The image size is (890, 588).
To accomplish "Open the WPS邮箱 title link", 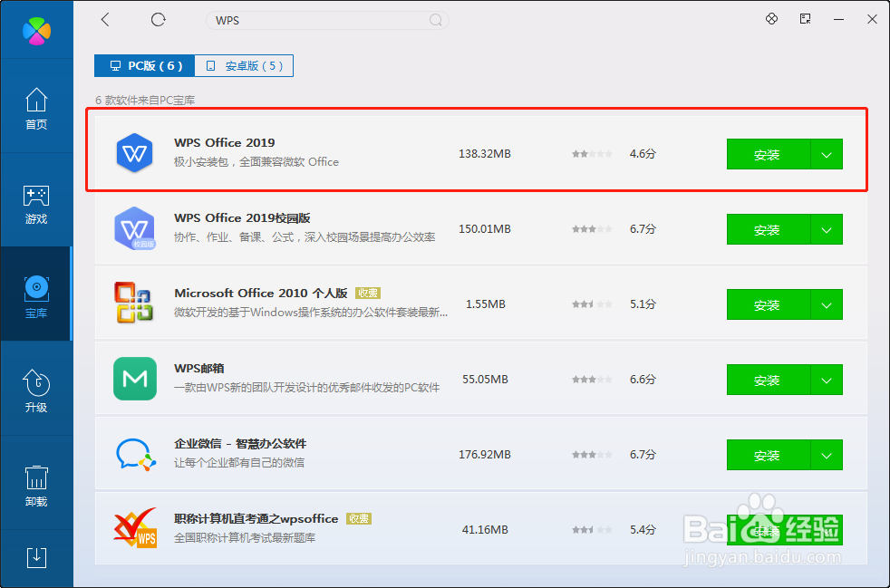I will 199,369.
